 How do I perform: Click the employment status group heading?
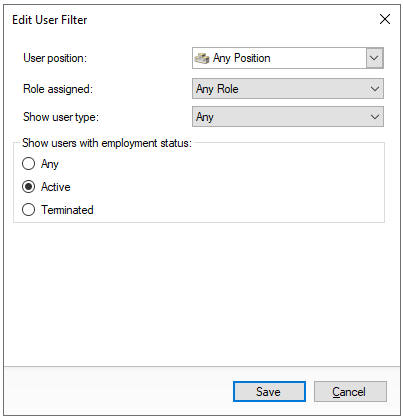[x=107, y=143]
